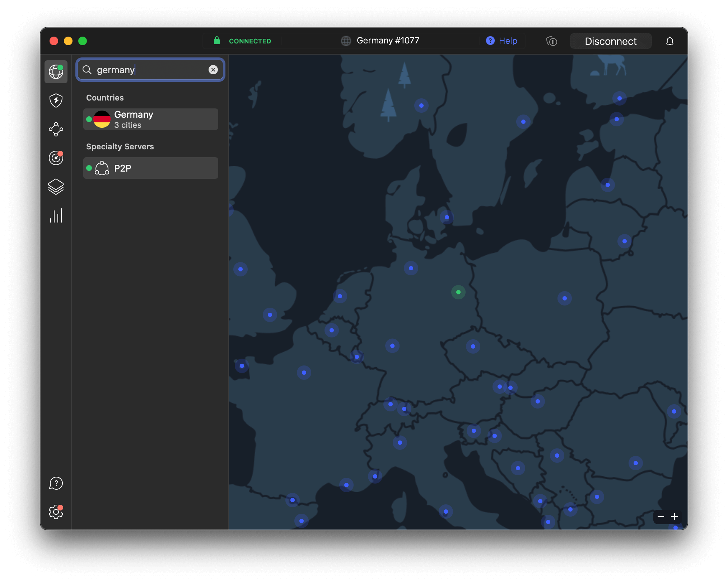
Task: Close the window with red button
Action: point(54,41)
